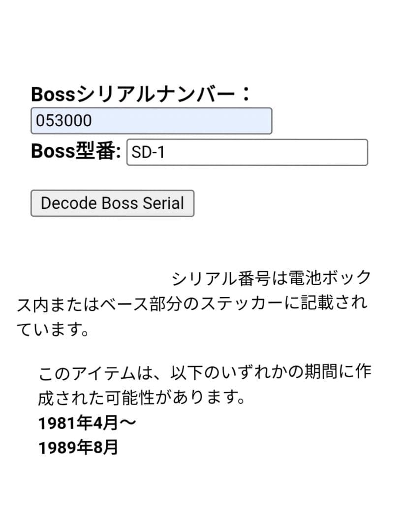Image resolution: width=403 pixels, height=532 pixels.
Task: Click the Boss型番 label text
Action: click(x=77, y=152)
